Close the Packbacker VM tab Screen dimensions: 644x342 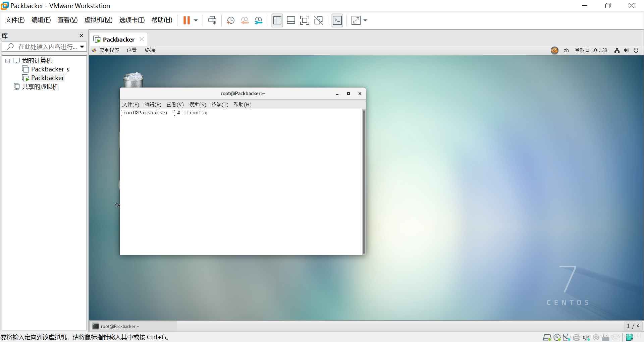tap(142, 39)
